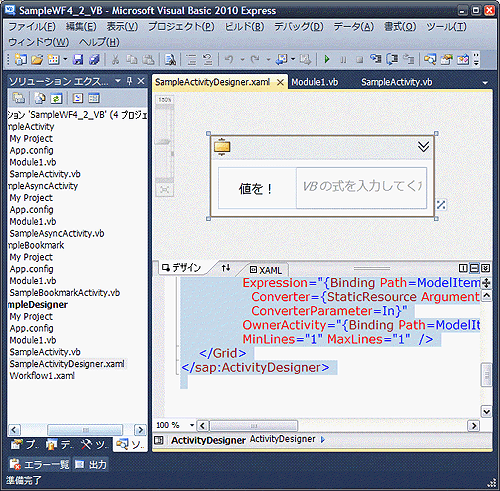Image resolution: width=500 pixels, height=491 pixels.
Task: Swap panes with the up-down arrows icon
Action: click(x=226, y=268)
